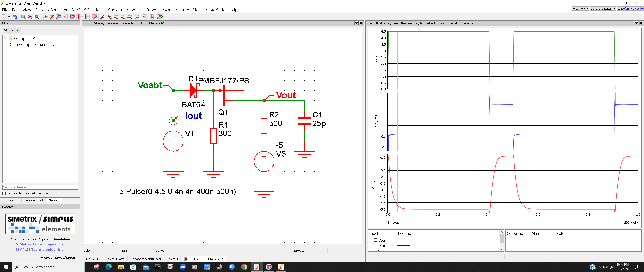Switch to the Part Selector tab
This screenshot has width=644, height=272.
coord(11,200)
